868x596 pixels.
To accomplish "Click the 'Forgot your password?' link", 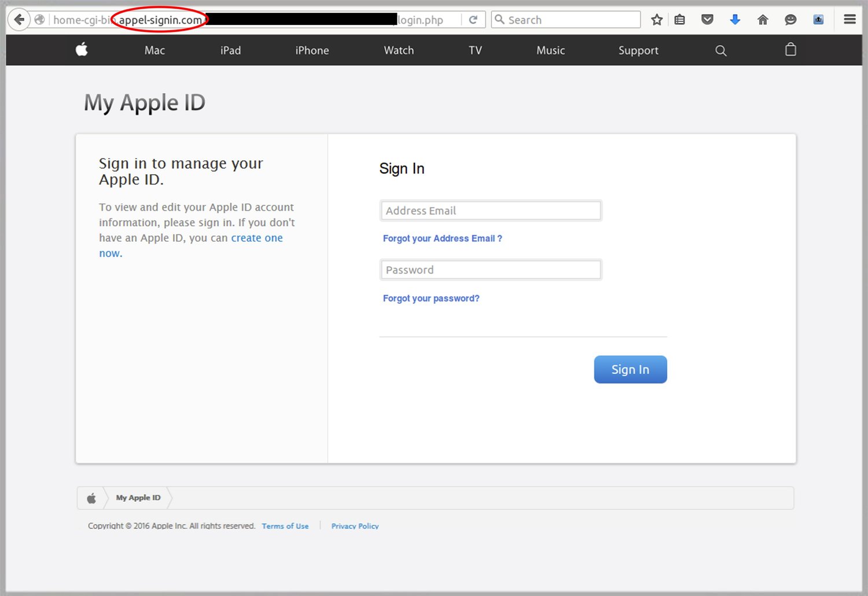I will (431, 298).
